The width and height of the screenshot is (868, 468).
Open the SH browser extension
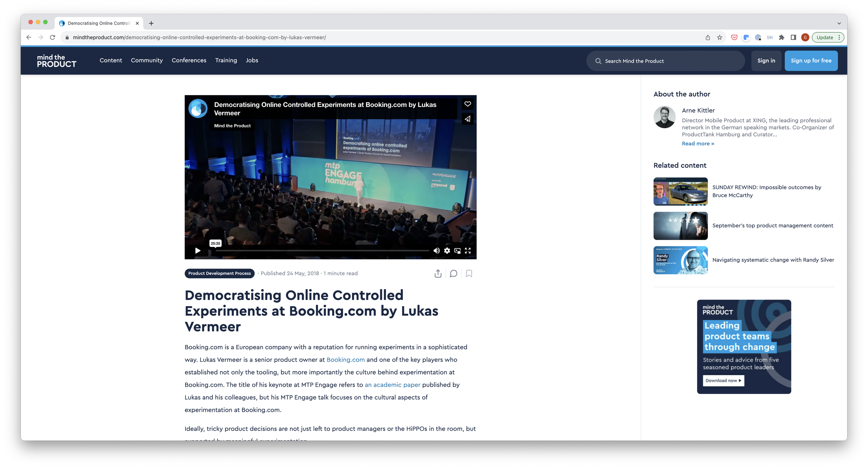pos(769,38)
